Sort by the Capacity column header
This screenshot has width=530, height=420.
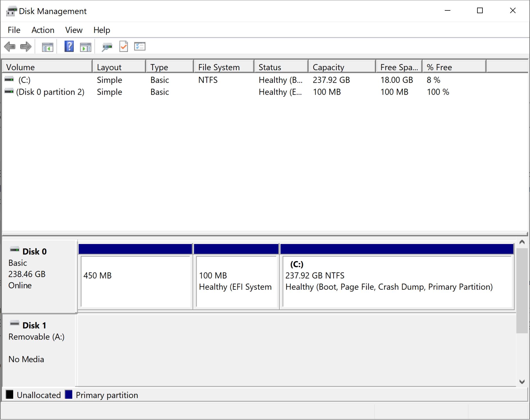[x=342, y=67]
